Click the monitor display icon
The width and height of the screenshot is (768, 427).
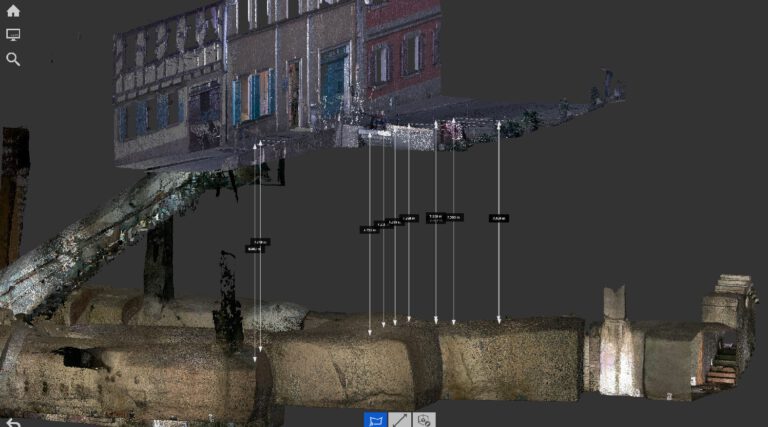(13, 35)
